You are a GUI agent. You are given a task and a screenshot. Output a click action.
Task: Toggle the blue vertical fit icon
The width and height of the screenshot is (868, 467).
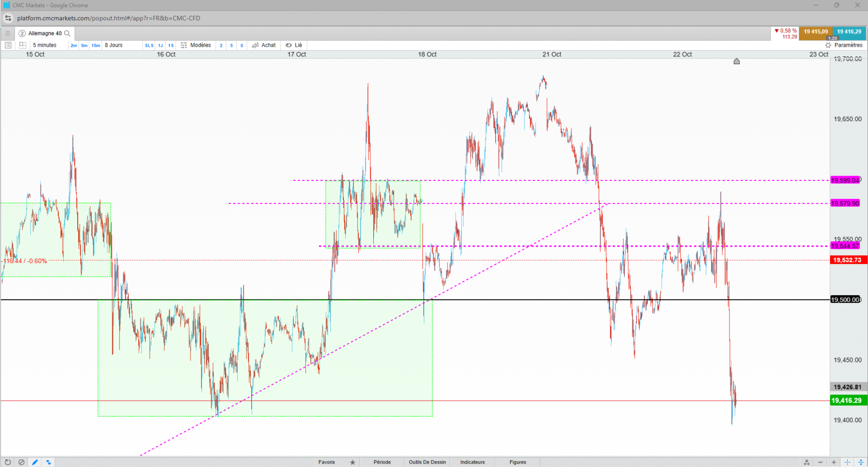click(861, 462)
